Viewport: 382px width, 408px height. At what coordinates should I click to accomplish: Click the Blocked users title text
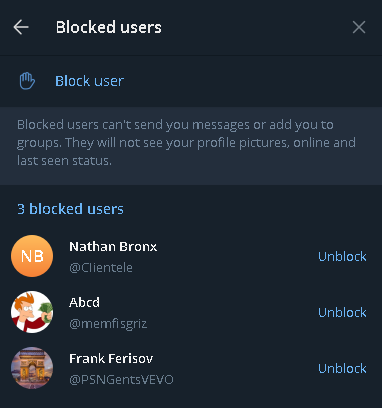click(109, 27)
